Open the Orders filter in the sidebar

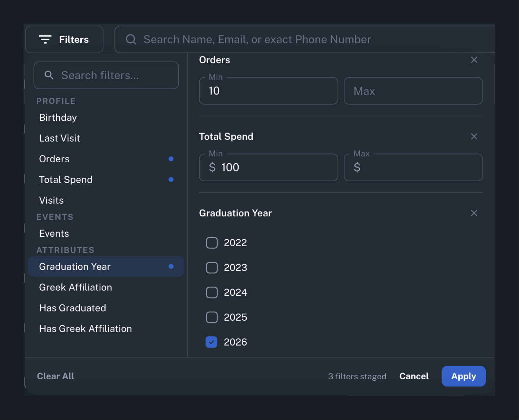(x=106, y=159)
